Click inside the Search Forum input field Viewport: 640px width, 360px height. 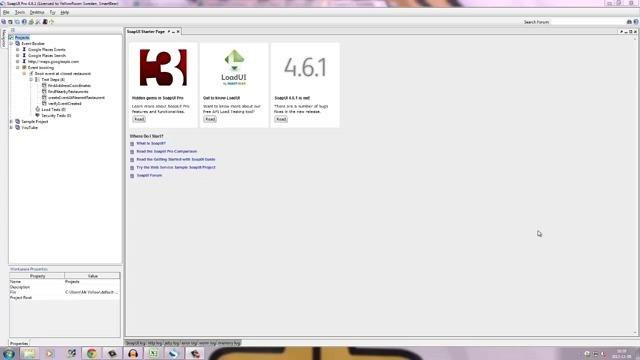click(588, 22)
